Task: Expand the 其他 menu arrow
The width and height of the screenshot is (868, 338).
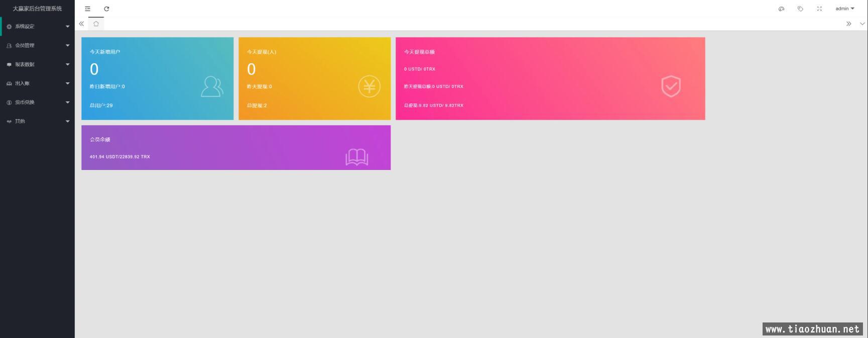Action: click(68, 121)
